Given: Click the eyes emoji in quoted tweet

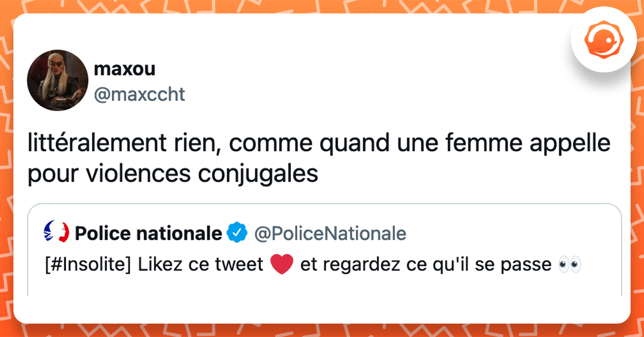Looking at the screenshot, I should click(569, 265).
